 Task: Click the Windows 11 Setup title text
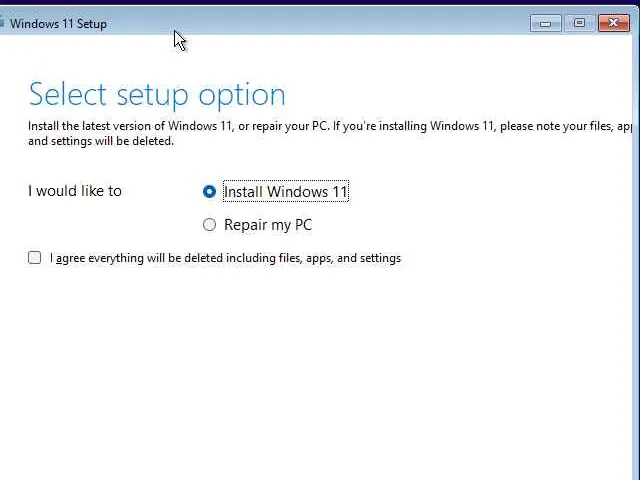[58, 23]
